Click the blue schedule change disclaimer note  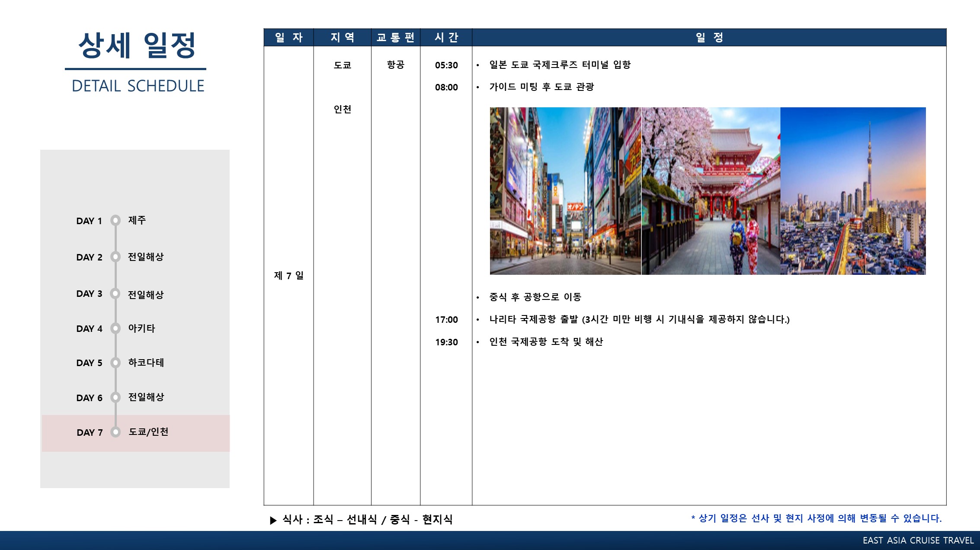pos(816,518)
